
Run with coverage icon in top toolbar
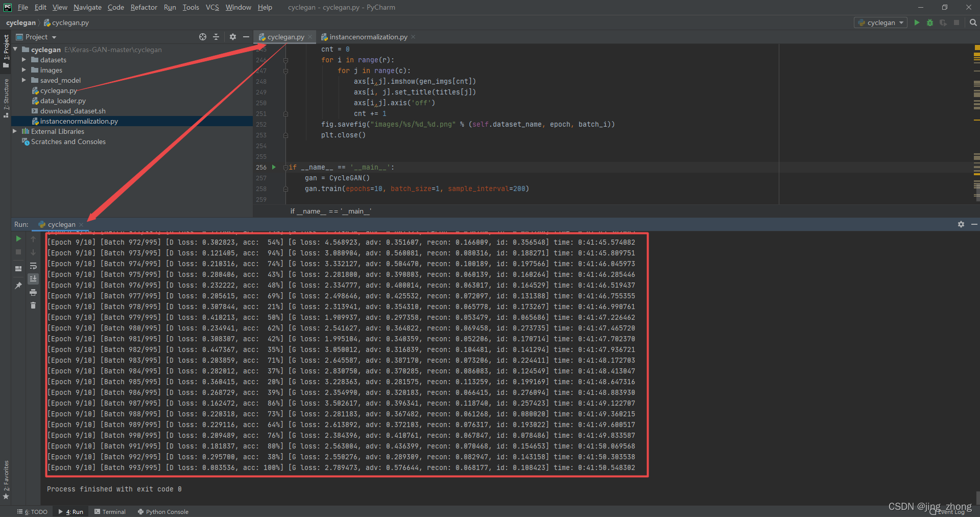(943, 22)
